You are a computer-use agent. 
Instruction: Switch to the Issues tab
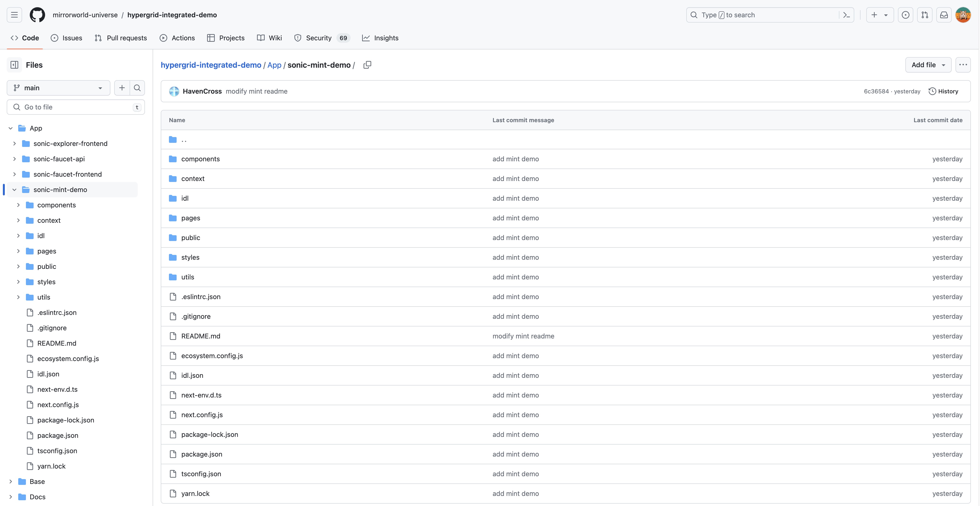[x=66, y=38]
